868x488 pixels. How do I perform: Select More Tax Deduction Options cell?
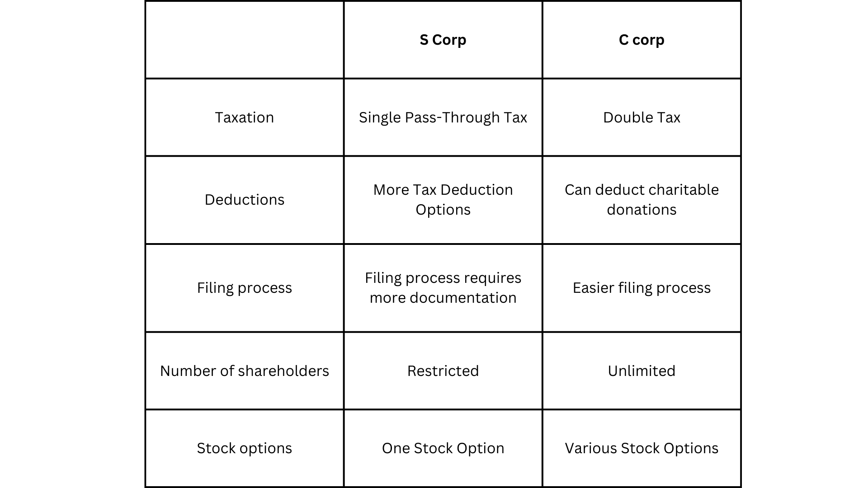(443, 200)
